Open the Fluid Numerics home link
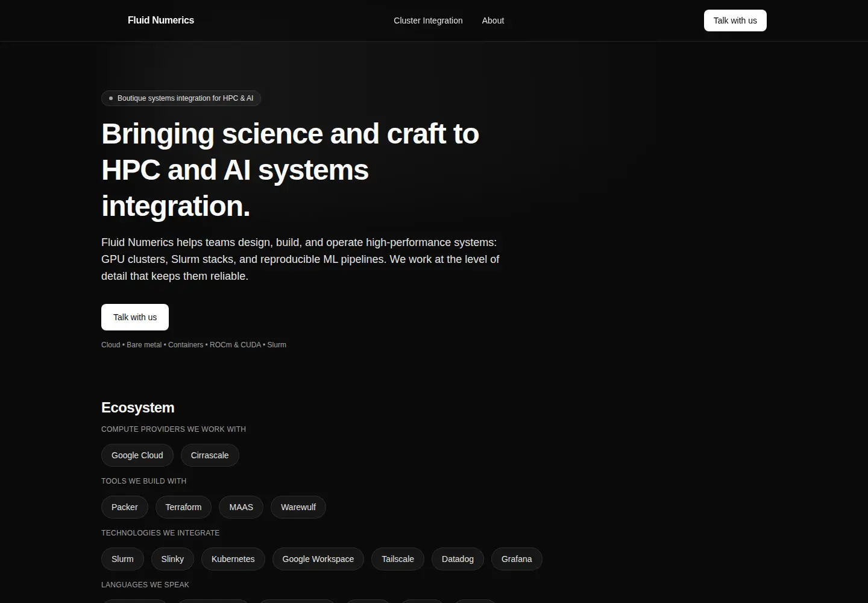This screenshot has height=603, width=868. click(161, 21)
